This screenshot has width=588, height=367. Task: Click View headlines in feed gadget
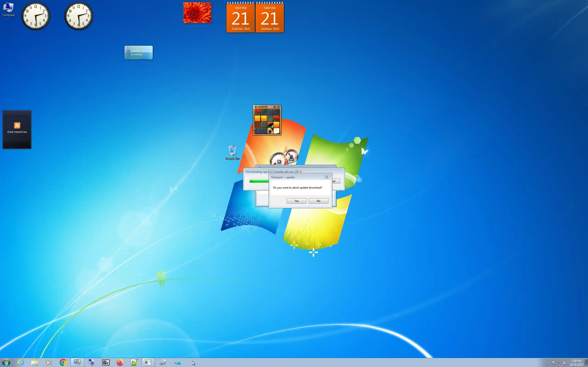click(17, 132)
